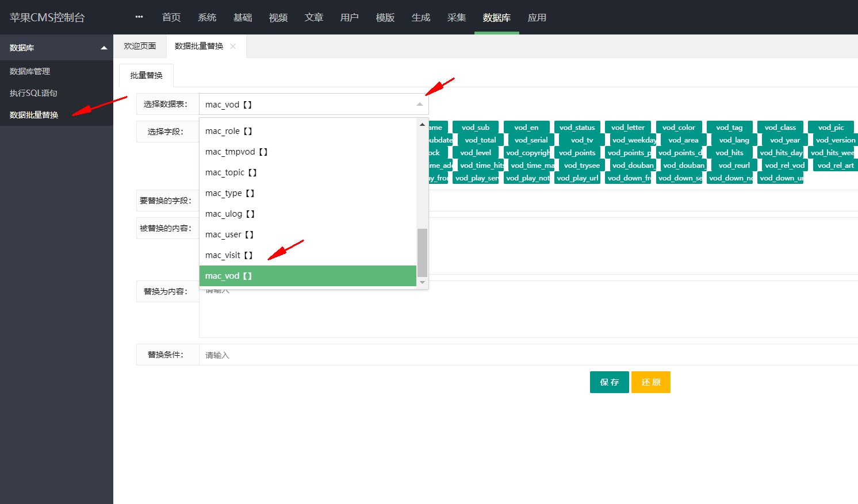Click the dropdown list scroll-down arrow

pyautogui.click(x=423, y=282)
